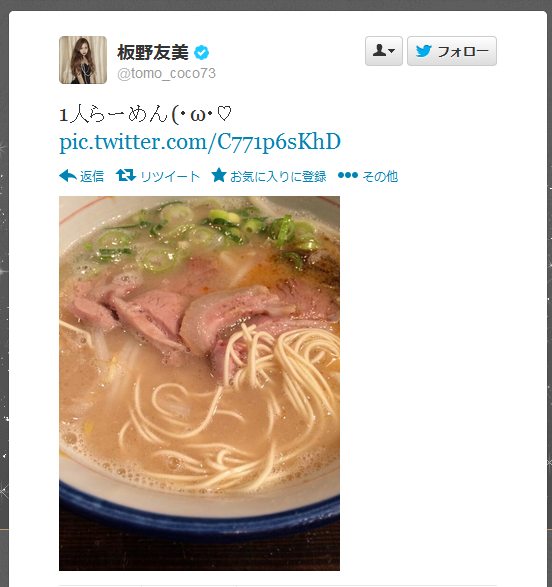Click the three-dot more icon
The image size is (552, 587).
348,175
